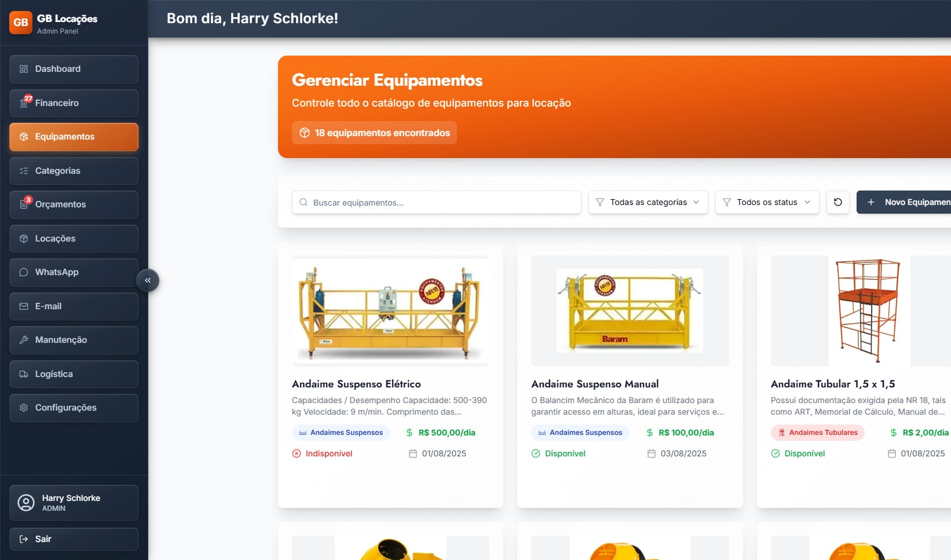Click the GB logo icon
Image resolution: width=951 pixels, height=560 pixels.
pos(21,23)
